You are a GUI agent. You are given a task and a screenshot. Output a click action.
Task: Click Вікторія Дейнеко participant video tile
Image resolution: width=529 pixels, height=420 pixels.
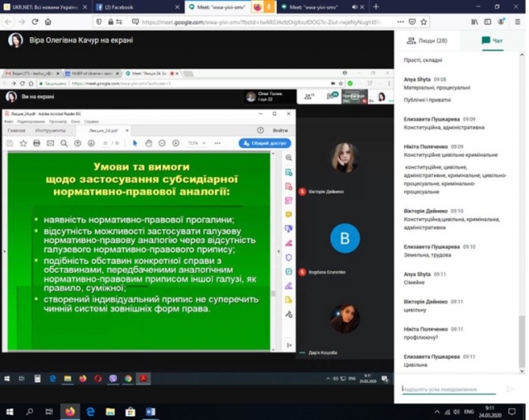pyautogui.click(x=345, y=158)
